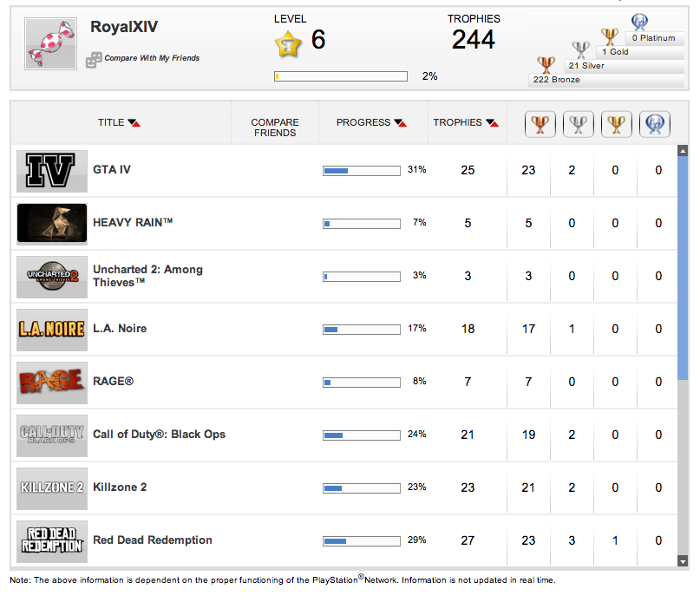Open the Killzone 2 title link
This screenshot has height=602, width=700.
click(120, 487)
